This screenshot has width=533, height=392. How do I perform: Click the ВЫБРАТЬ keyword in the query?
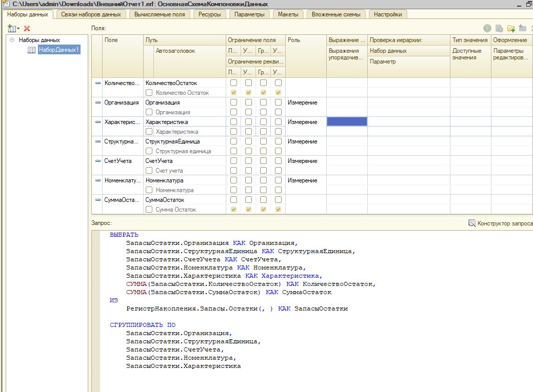pyautogui.click(x=124, y=235)
